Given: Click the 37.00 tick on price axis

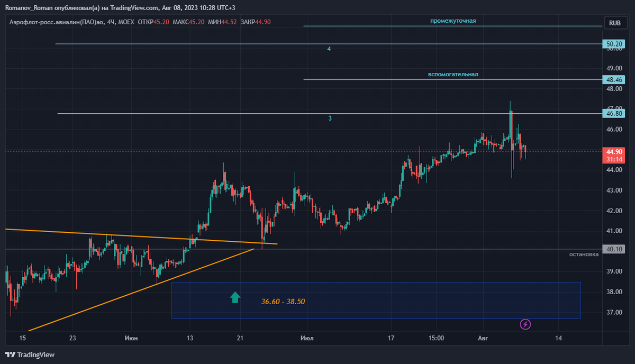Looking at the screenshot, I should [x=614, y=313].
